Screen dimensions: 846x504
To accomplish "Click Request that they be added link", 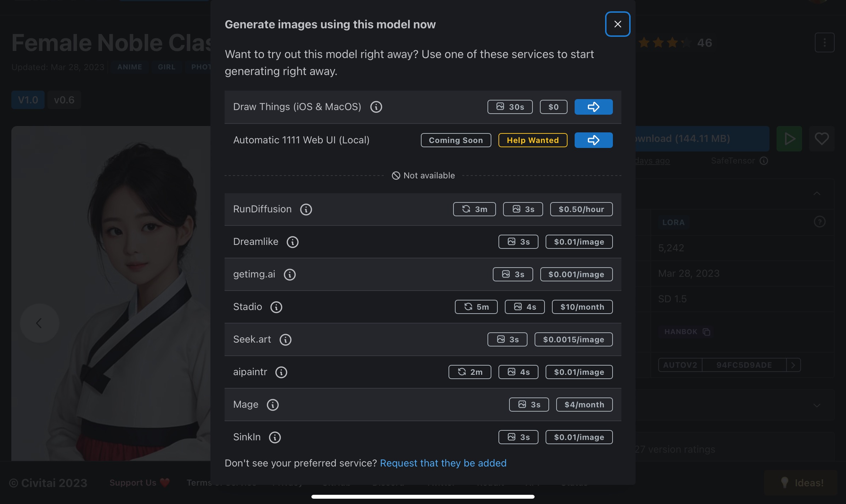I will click(x=443, y=463).
